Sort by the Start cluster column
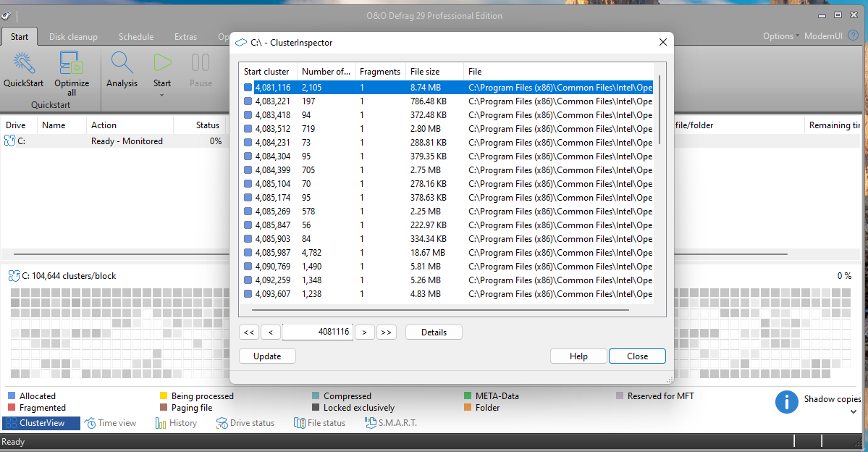The height and width of the screenshot is (452, 868). pos(268,72)
